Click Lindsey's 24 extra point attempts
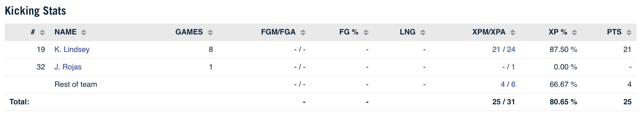This screenshot has height=118, width=644. 511,50
